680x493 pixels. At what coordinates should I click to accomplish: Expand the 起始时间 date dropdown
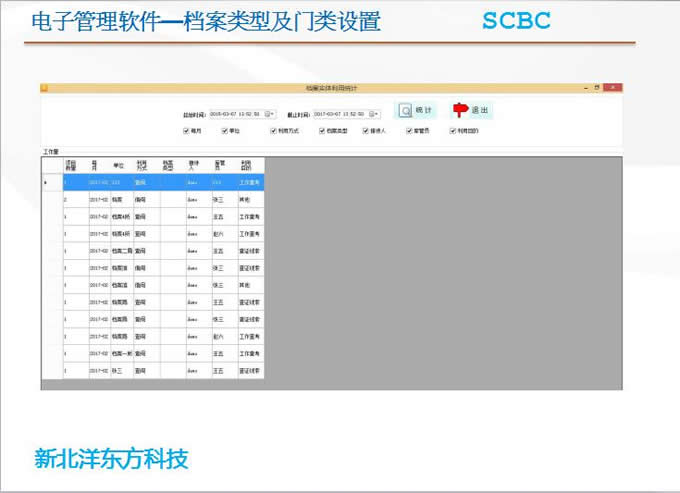[274, 114]
